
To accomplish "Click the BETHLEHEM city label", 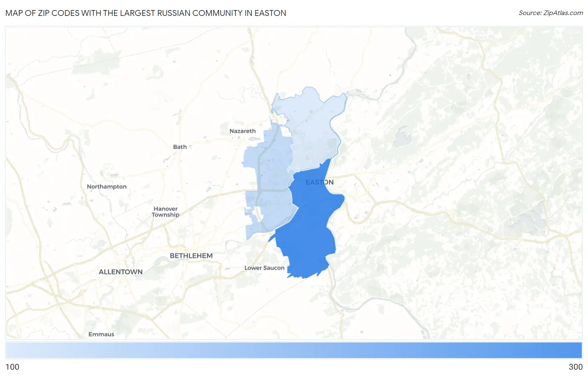I will pos(191,256).
